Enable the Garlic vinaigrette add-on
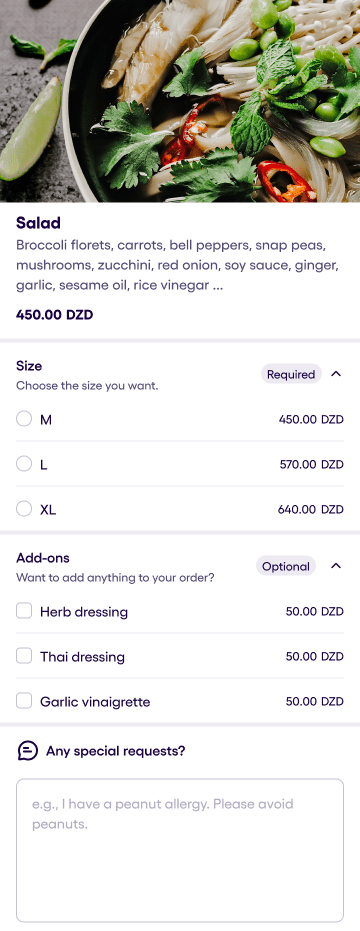Image resolution: width=360 pixels, height=931 pixels. click(24, 701)
